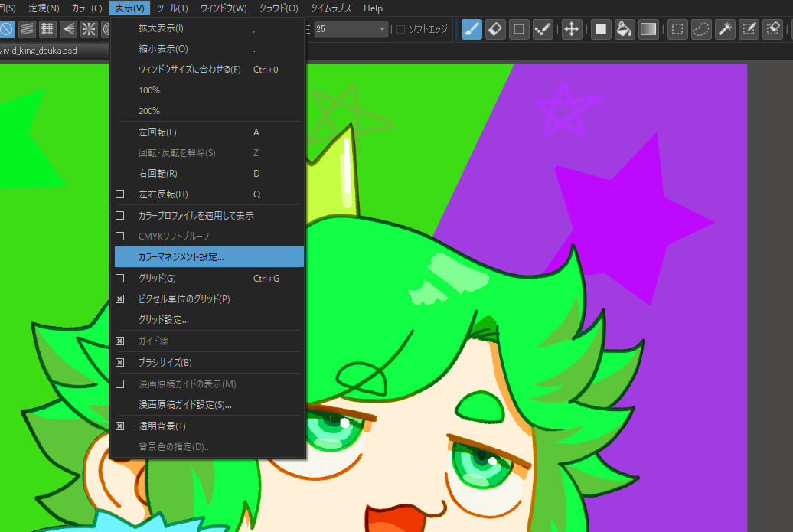Choose ウィンドウサイズに合わせる(F) from menu
This screenshot has height=532, width=793.
click(x=189, y=70)
